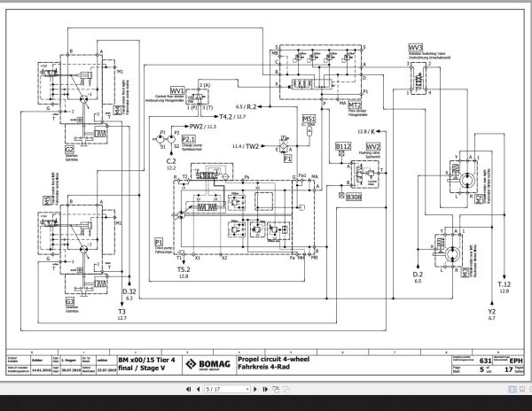Click the G3 gearbox label
Viewport: 532px width, 411px height.
69,301
